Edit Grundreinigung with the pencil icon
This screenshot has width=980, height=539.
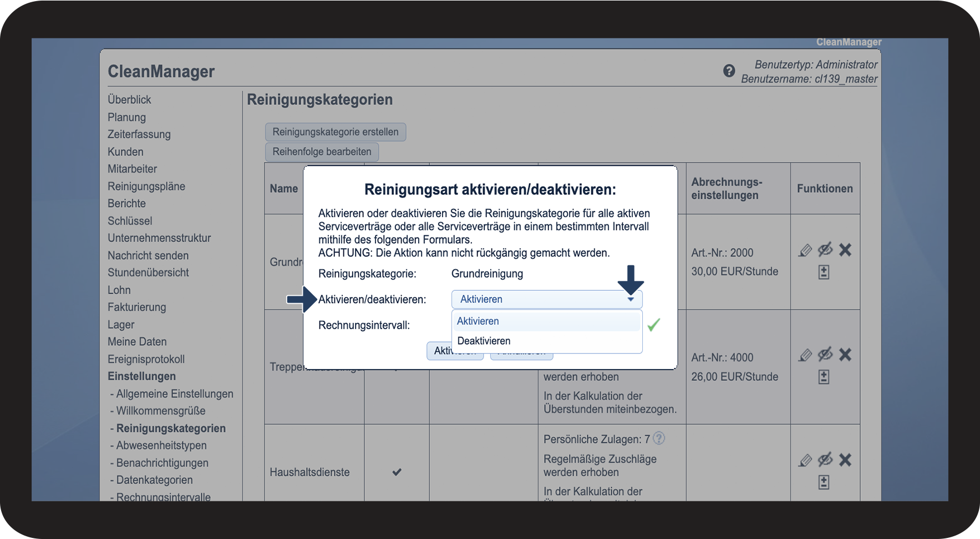pyautogui.click(x=805, y=250)
